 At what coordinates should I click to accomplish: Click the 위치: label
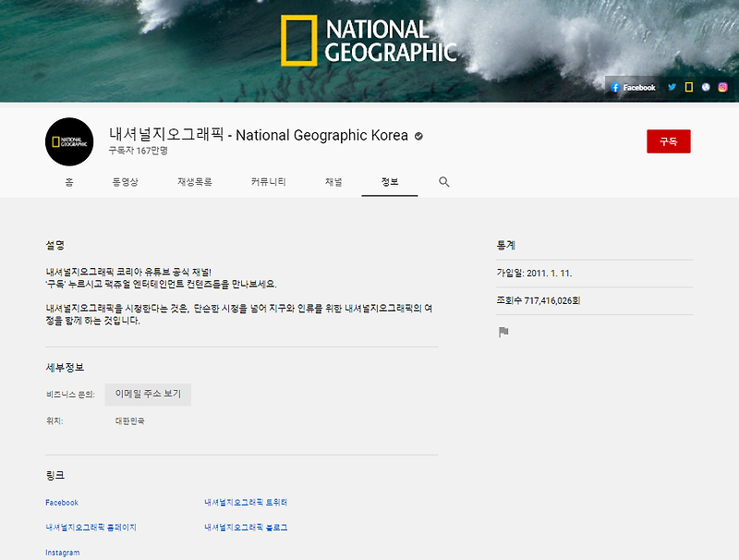tap(55, 421)
